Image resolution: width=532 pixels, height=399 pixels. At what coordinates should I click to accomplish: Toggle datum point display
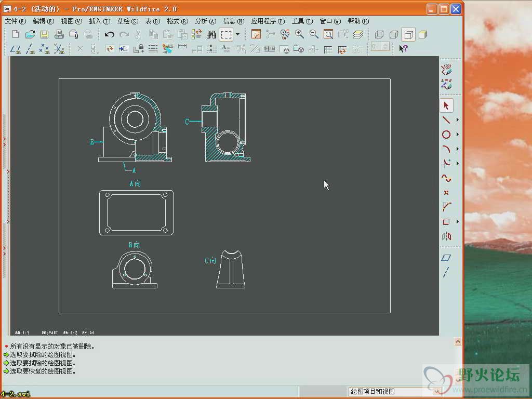(45, 49)
